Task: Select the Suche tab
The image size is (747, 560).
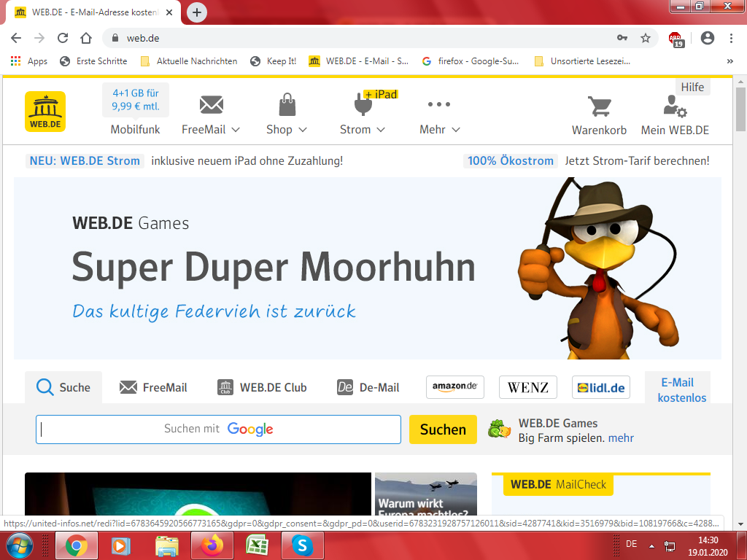Action: click(x=63, y=387)
